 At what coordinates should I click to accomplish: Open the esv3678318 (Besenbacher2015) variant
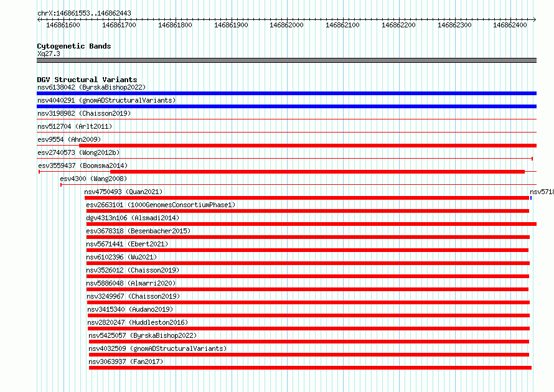click(x=138, y=231)
